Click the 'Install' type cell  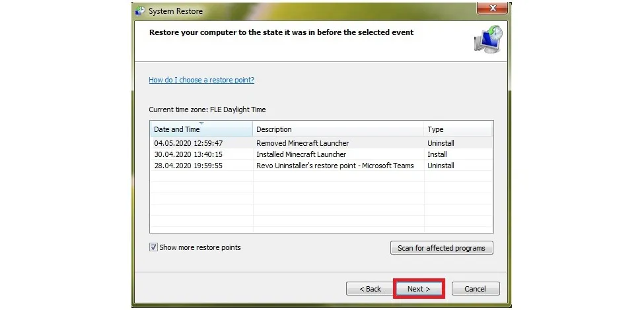pos(437,154)
